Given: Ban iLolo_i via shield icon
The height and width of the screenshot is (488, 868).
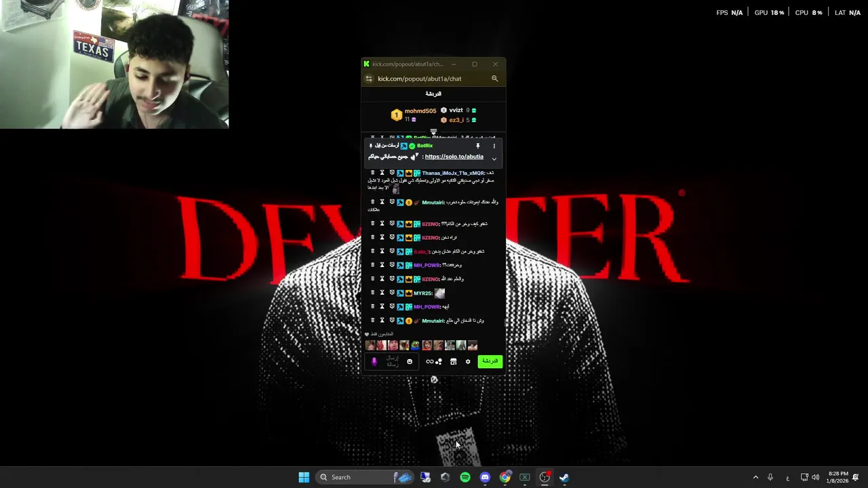Looking at the screenshot, I should (391, 251).
